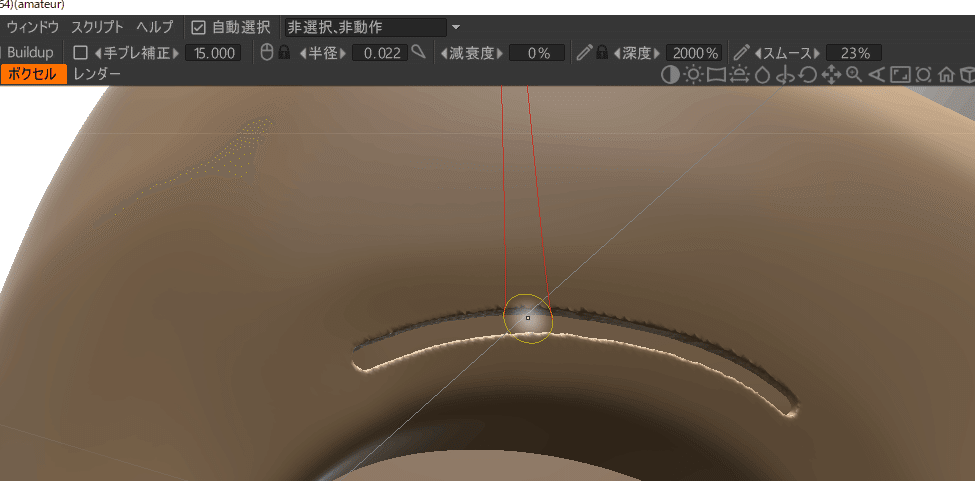Toggle the 自動選択 checkbox
The height and width of the screenshot is (481, 975).
pyautogui.click(x=198, y=27)
